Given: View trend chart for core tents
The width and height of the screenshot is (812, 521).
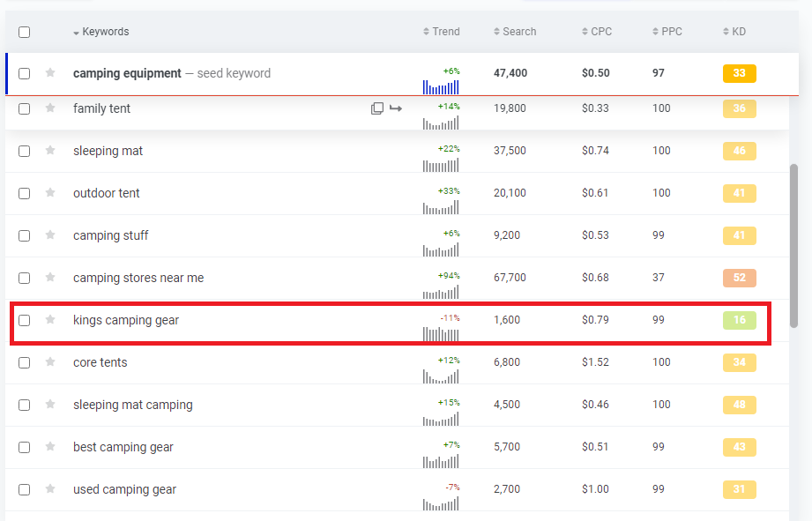Looking at the screenshot, I should [x=441, y=376].
